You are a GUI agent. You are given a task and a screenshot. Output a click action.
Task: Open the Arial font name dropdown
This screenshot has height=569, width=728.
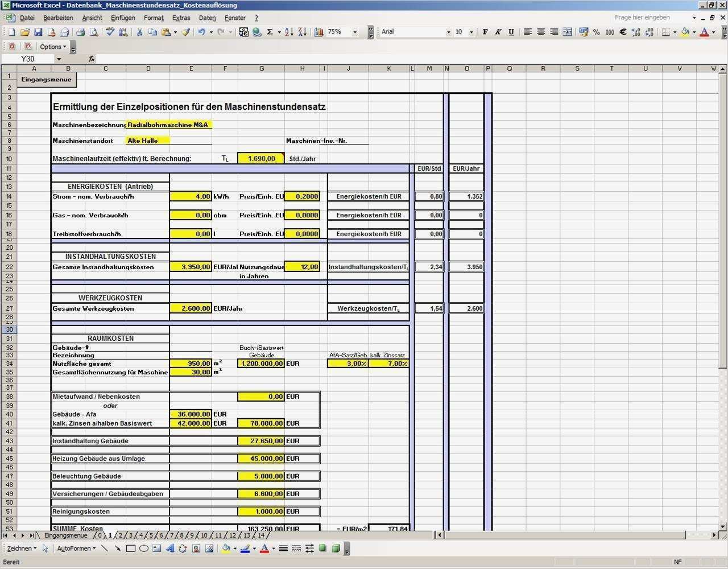[448, 32]
